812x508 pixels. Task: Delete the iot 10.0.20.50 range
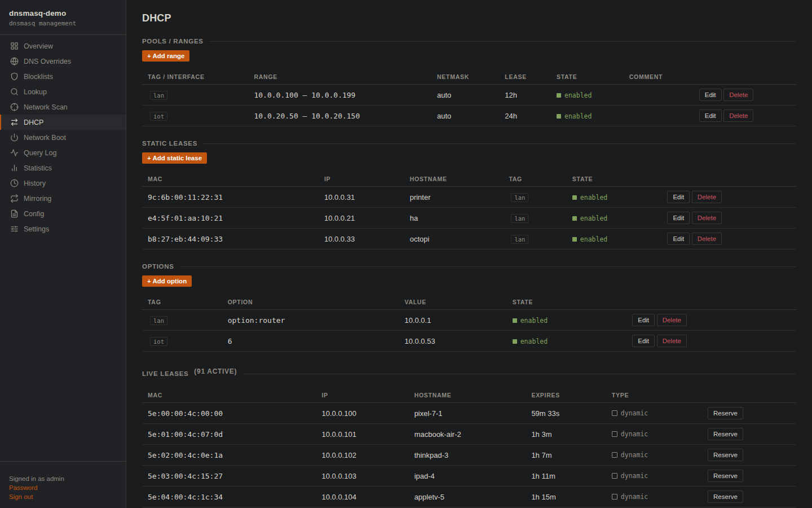click(x=738, y=116)
